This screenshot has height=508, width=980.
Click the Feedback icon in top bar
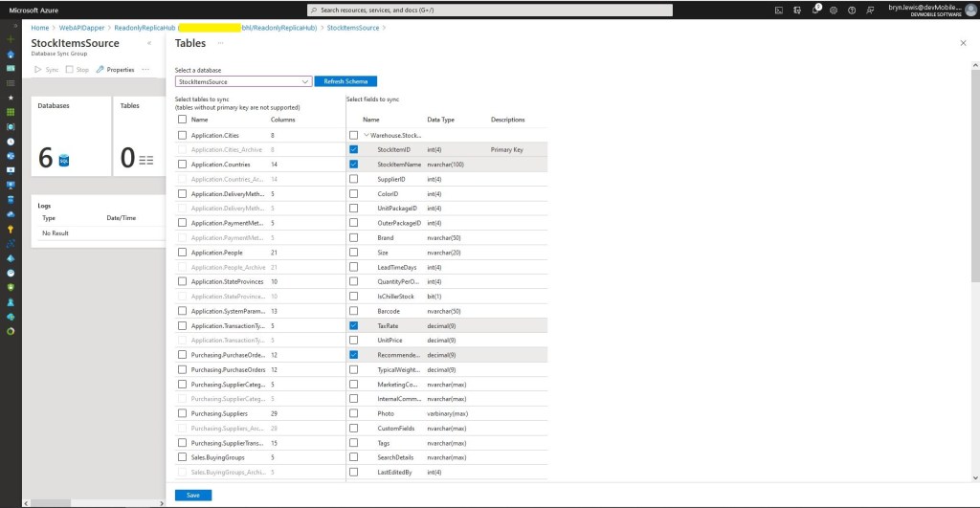(868, 10)
